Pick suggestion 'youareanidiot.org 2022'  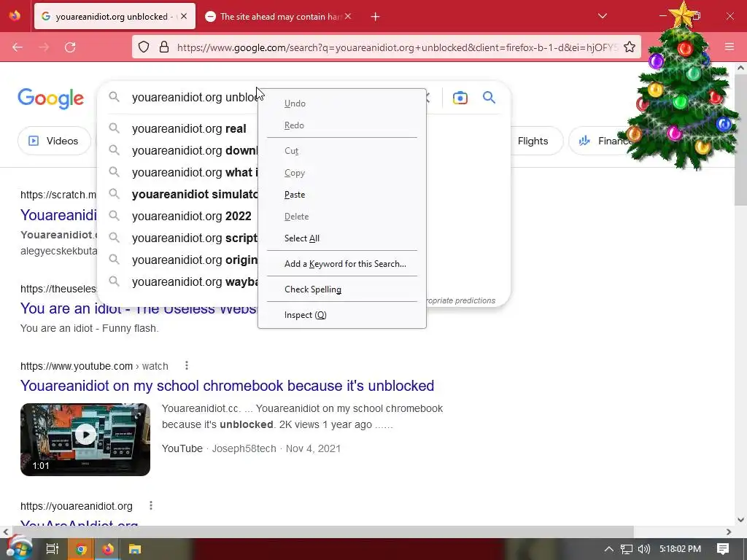tap(192, 216)
